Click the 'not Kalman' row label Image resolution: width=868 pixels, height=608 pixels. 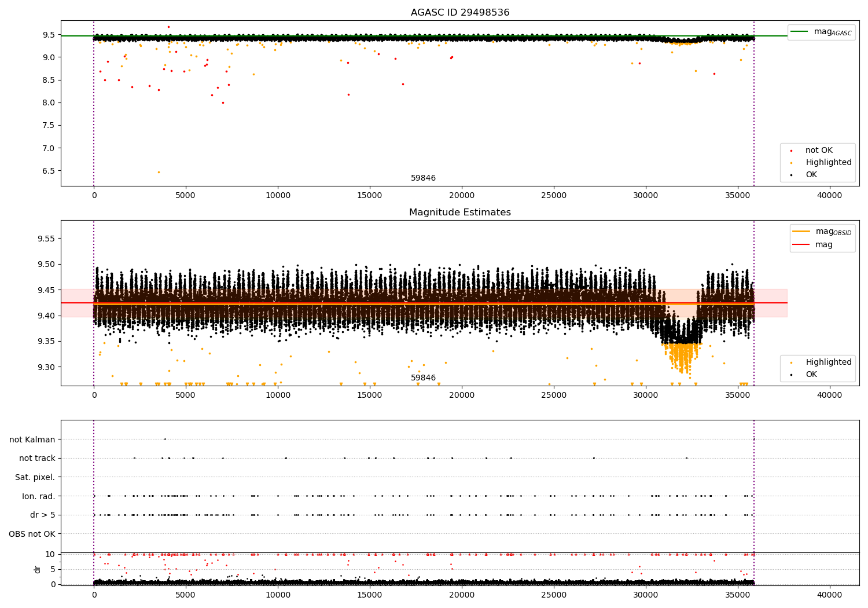click(x=32, y=440)
